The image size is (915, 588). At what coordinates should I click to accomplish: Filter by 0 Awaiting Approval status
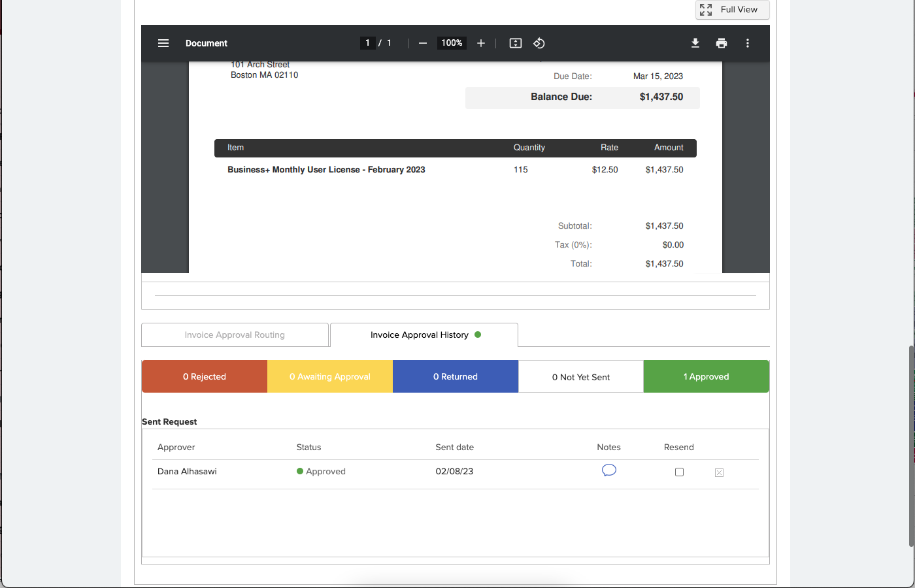[x=330, y=376]
